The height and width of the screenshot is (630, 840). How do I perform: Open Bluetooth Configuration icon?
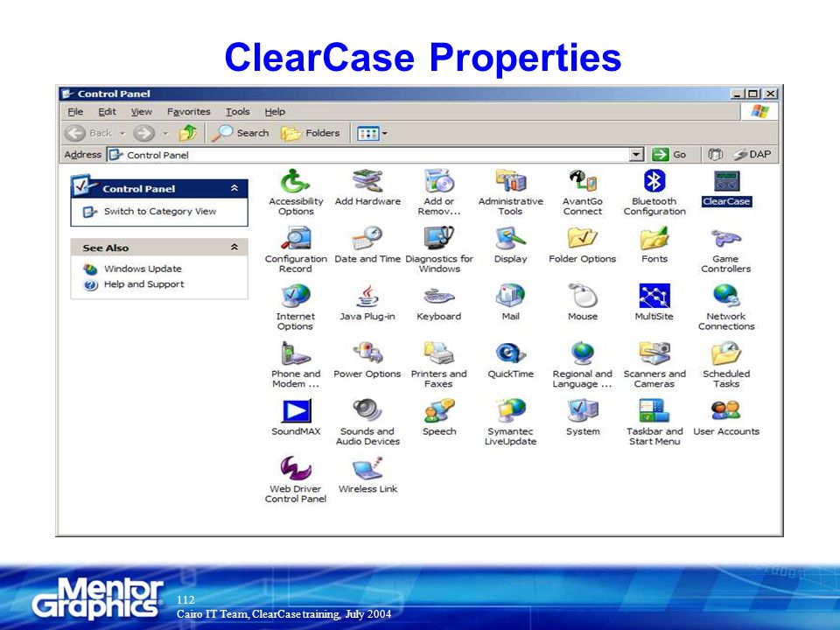[x=654, y=181]
